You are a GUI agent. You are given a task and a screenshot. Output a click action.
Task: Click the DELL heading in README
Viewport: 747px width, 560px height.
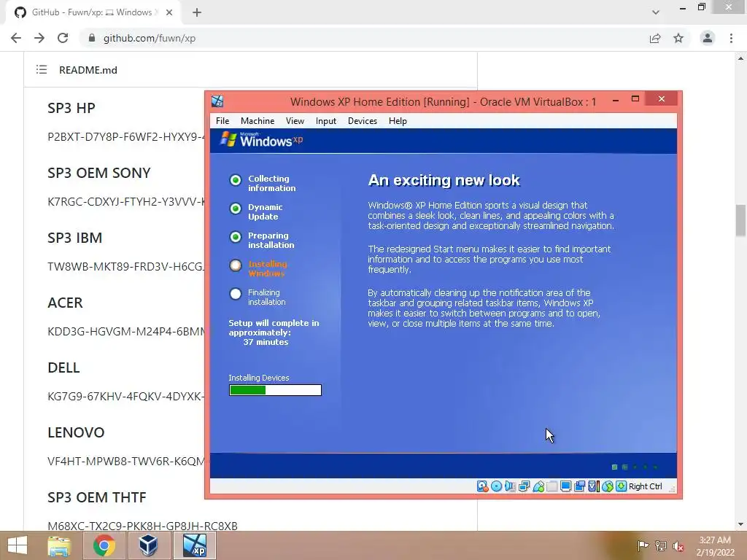(64, 367)
